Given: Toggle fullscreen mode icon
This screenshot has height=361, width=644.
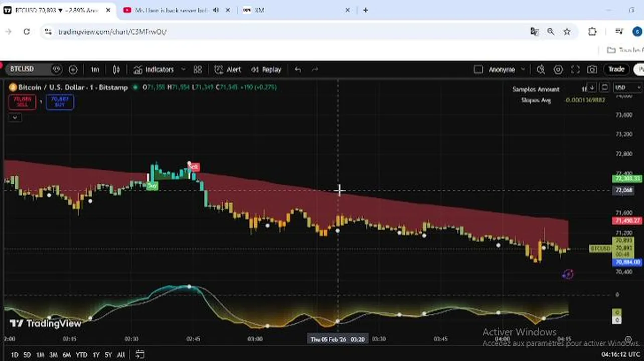Looking at the screenshot, I should [575, 69].
